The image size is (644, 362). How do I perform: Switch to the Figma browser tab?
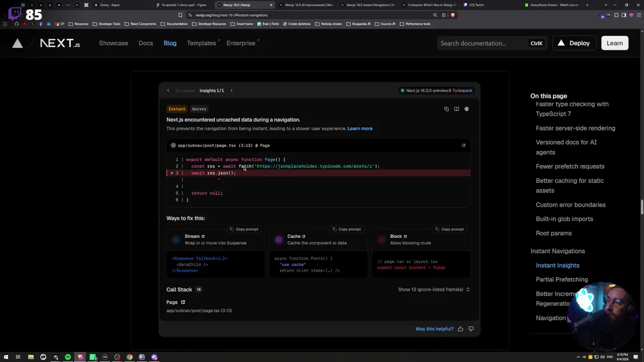click(184, 5)
